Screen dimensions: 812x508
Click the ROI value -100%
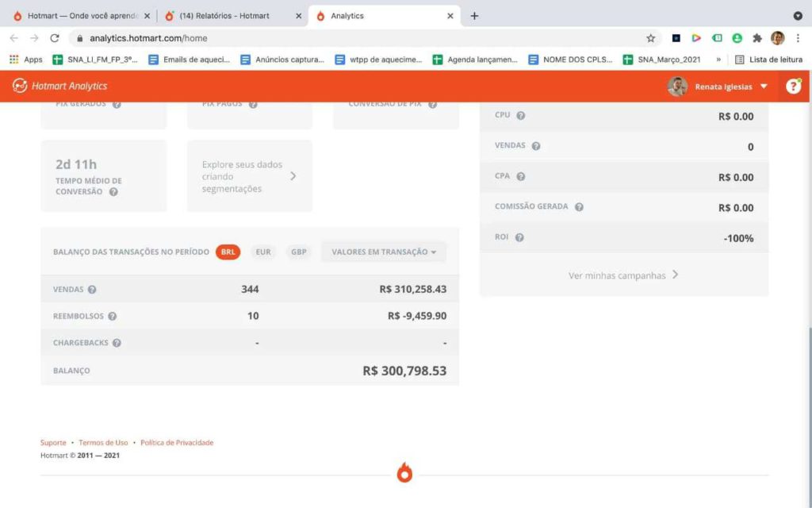(x=738, y=238)
